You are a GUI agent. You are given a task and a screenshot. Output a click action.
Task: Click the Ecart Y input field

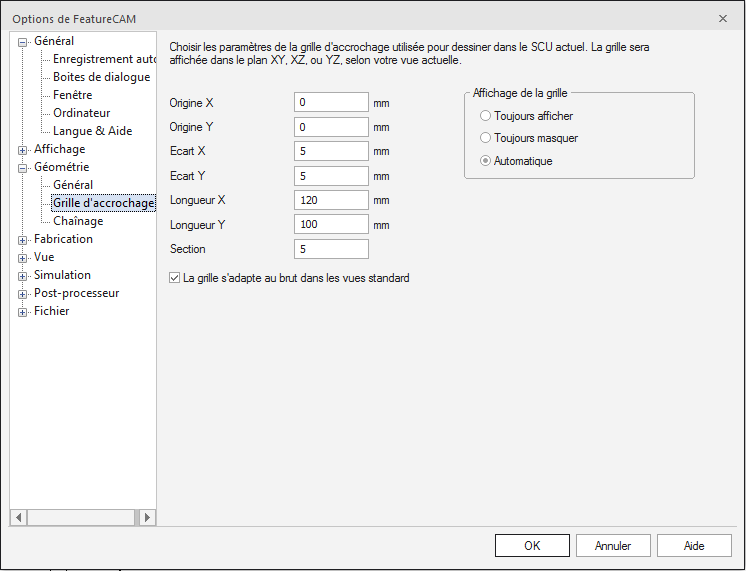(331, 176)
